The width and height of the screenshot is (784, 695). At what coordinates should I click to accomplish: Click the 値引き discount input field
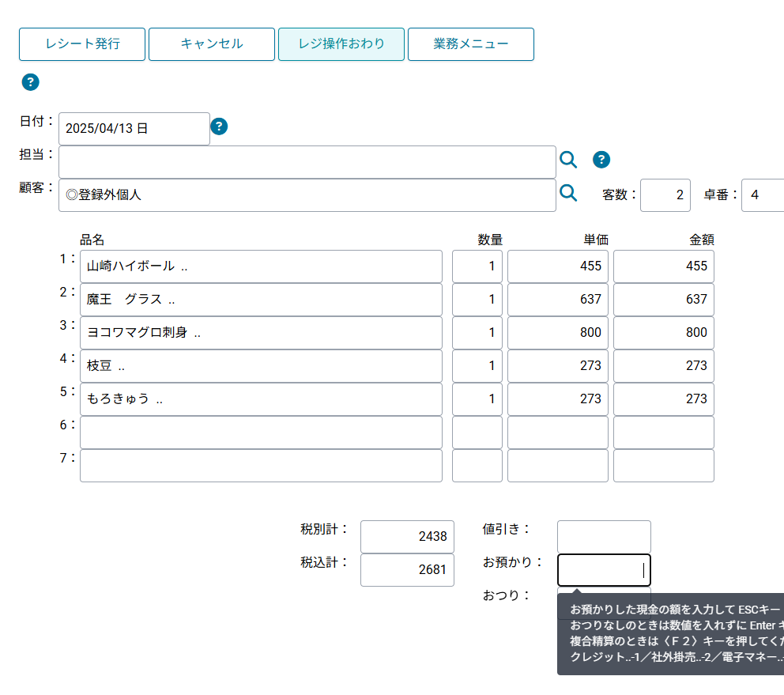(604, 537)
